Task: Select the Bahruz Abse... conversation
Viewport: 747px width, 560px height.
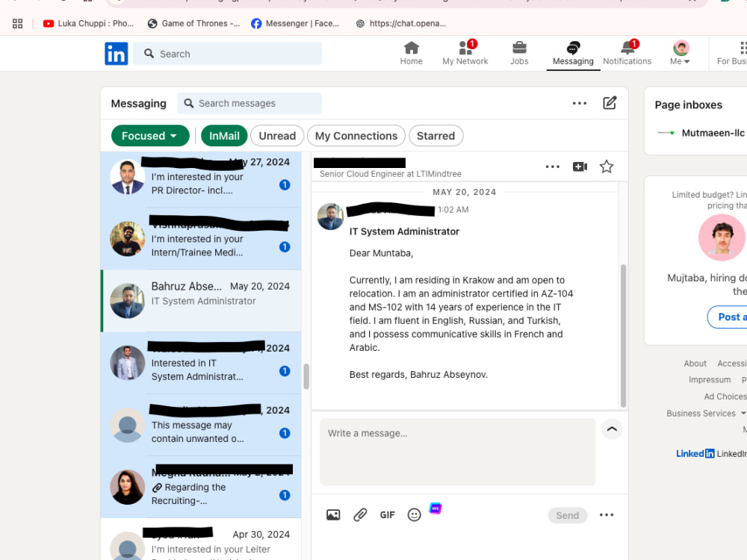Action: click(201, 301)
